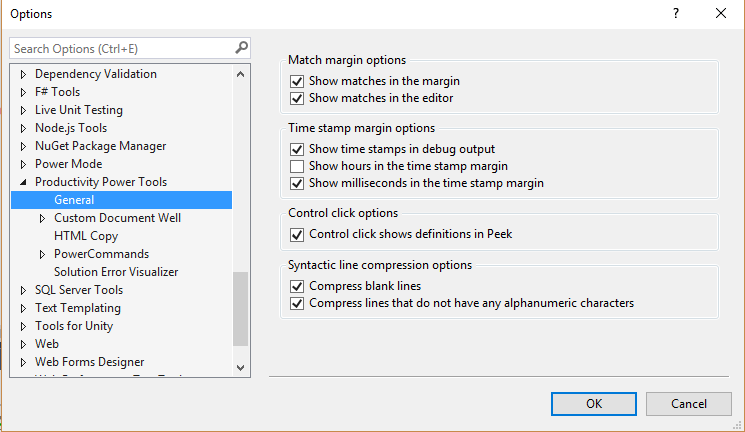Toggle Show milliseconds in time stamp margin
The image size is (745, 432).
point(296,184)
